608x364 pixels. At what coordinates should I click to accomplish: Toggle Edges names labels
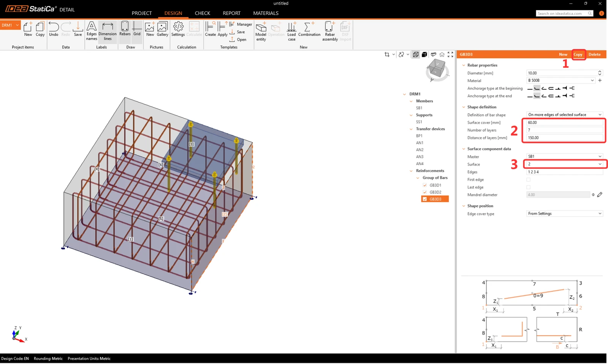click(x=92, y=31)
